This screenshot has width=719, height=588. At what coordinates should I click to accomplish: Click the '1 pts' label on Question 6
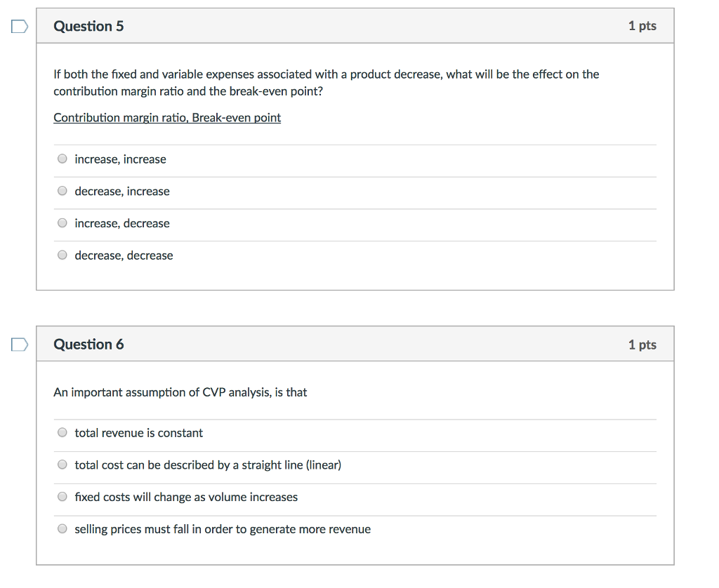(x=642, y=344)
